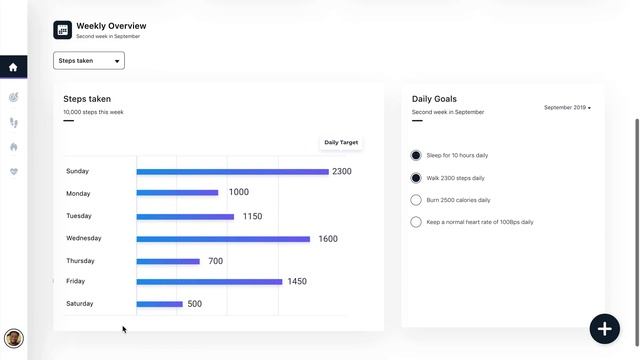Click the Saturday steps bar
640x360 pixels.
(x=160, y=304)
